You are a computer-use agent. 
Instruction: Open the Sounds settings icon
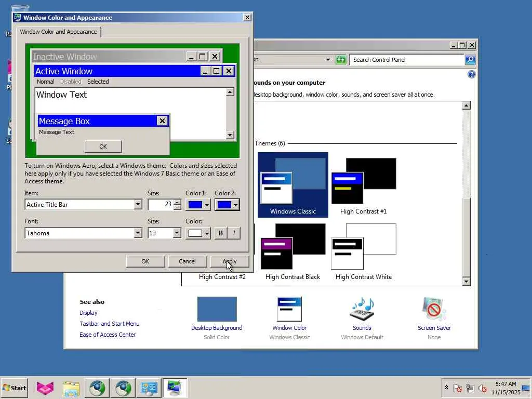click(362, 309)
